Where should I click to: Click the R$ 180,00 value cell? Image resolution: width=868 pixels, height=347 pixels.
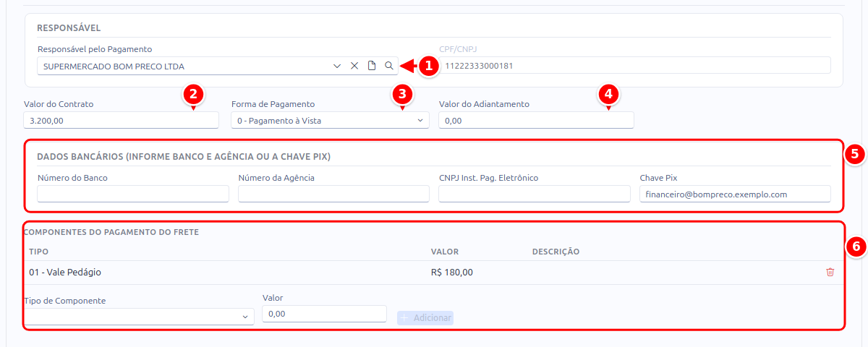click(x=452, y=273)
